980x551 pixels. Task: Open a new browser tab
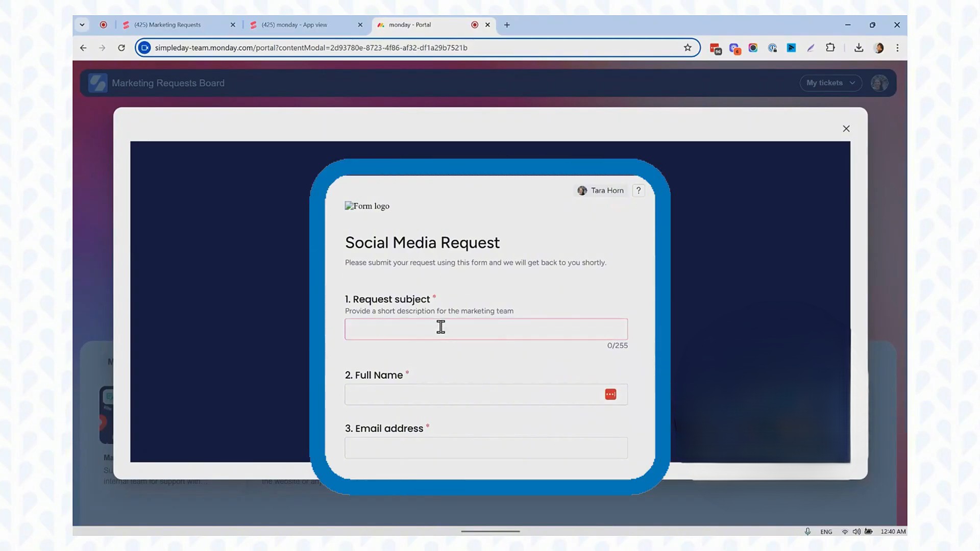click(x=507, y=24)
